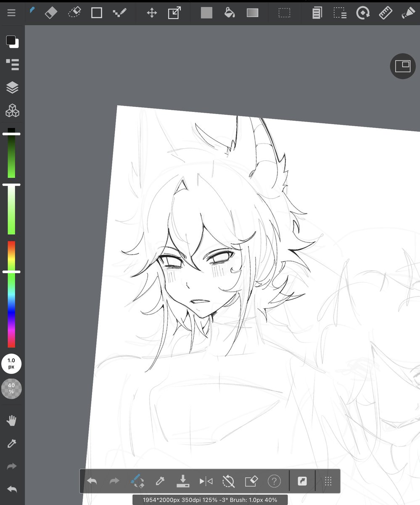Select the paint Bucket tool
The width and height of the screenshot is (420, 505).
point(230,13)
